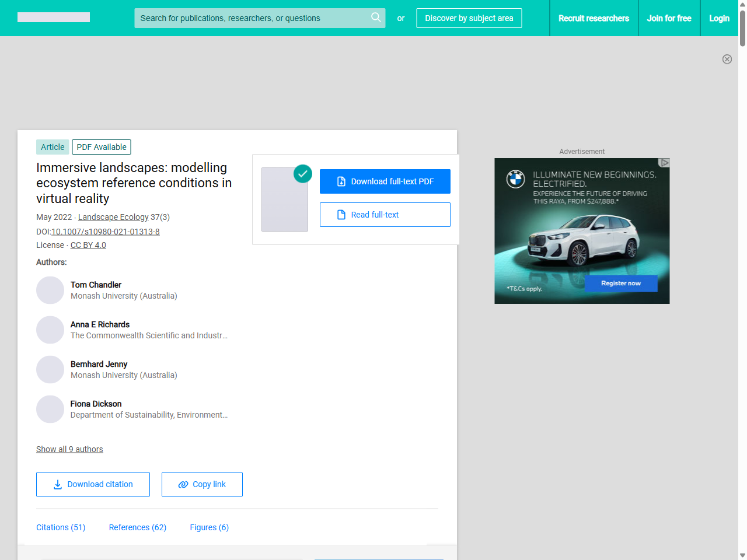747x560 pixels.
Task: Expand Show all 9 authors
Action: point(69,449)
